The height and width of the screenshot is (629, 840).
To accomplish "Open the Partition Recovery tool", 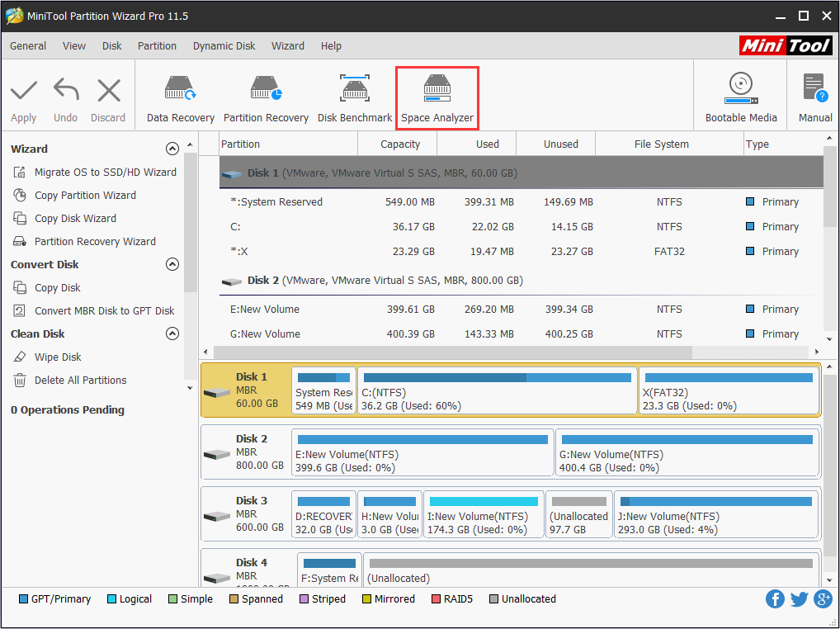I will 266,99.
